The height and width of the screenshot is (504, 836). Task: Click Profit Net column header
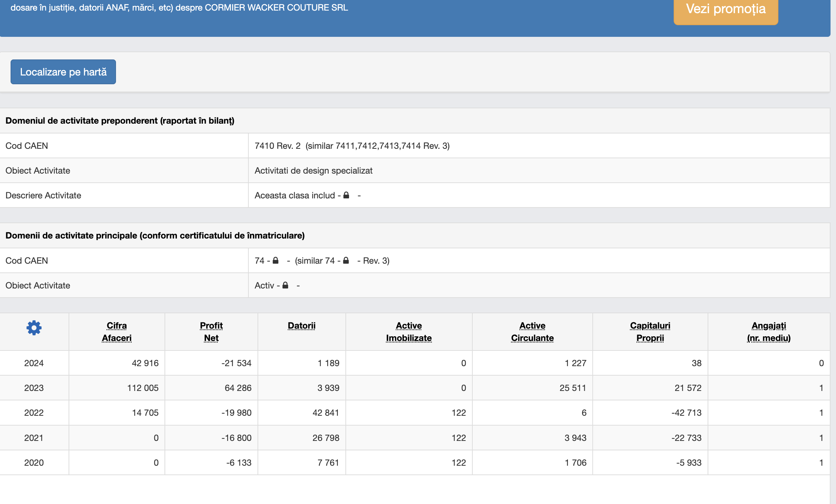211,332
